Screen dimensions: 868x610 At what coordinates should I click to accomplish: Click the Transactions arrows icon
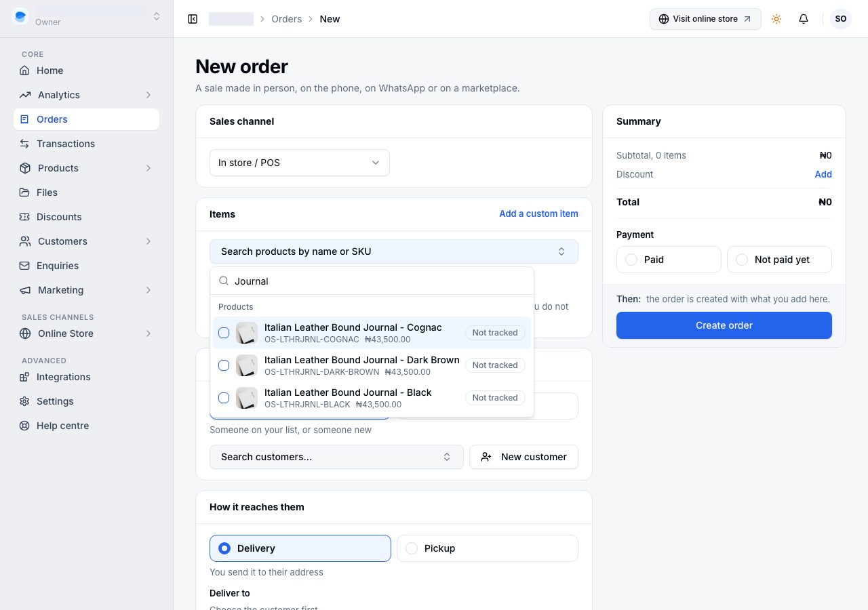(24, 144)
